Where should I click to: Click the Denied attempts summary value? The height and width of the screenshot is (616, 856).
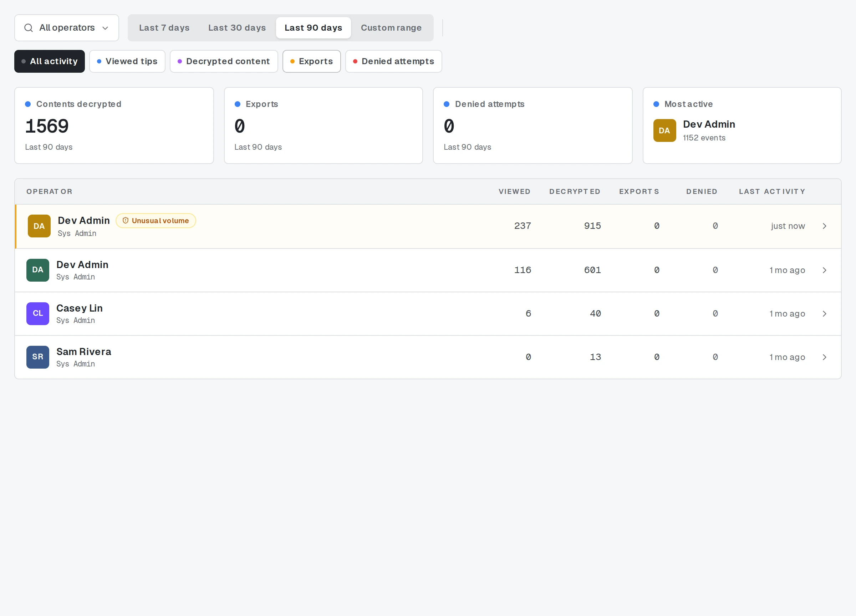[449, 126]
